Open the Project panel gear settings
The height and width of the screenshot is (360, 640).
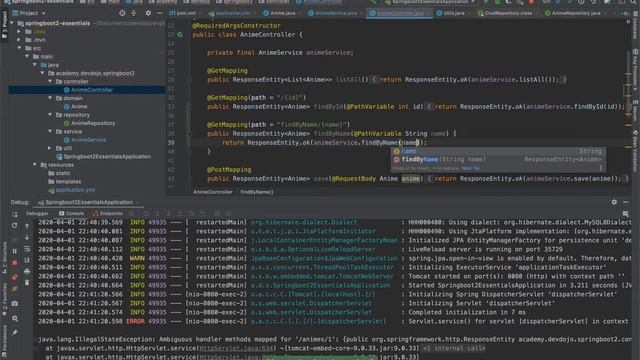coord(148,13)
